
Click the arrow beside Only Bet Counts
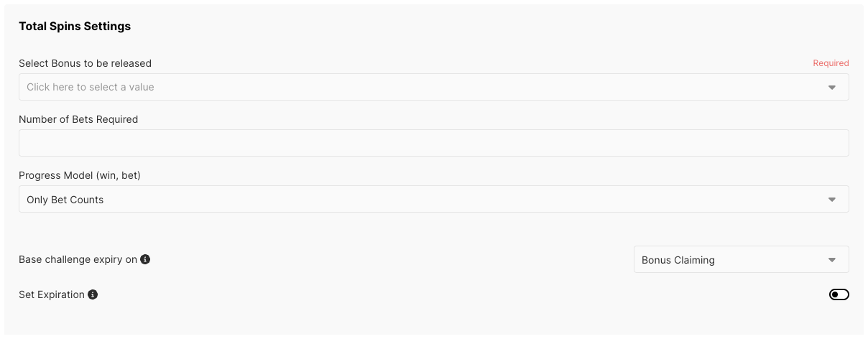(832, 200)
